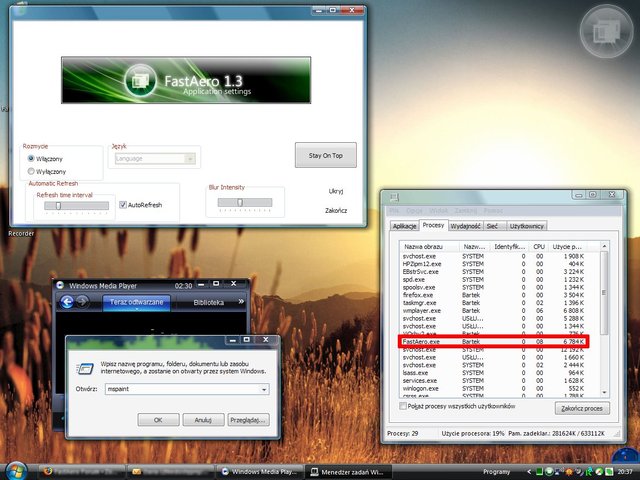Sort by the CPU column header
The image size is (640, 480).
pos(539,247)
